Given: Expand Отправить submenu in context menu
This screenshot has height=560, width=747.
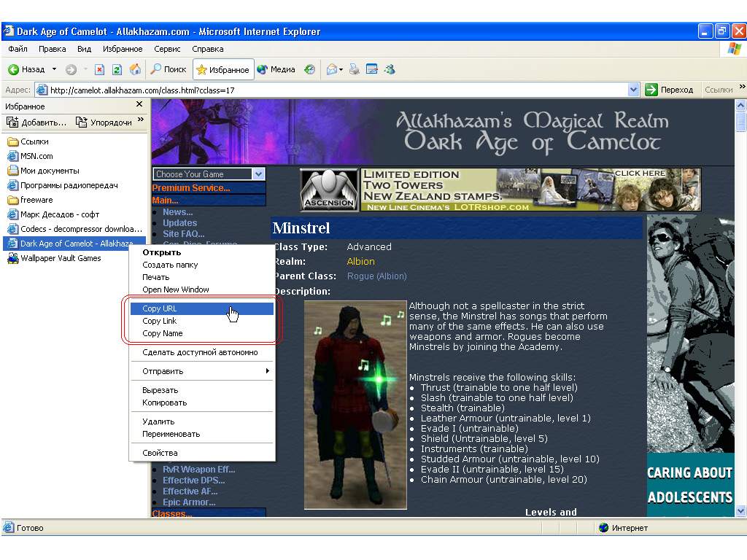Looking at the screenshot, I should (x=202, y=371).
